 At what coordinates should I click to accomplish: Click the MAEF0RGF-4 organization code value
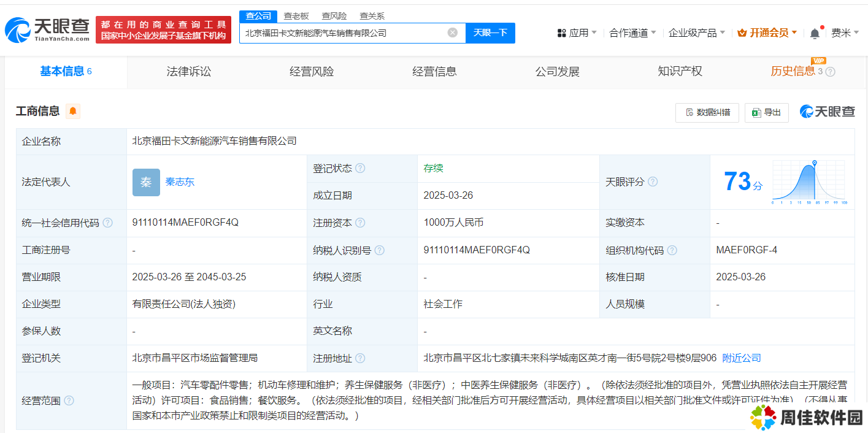(747, 250)
